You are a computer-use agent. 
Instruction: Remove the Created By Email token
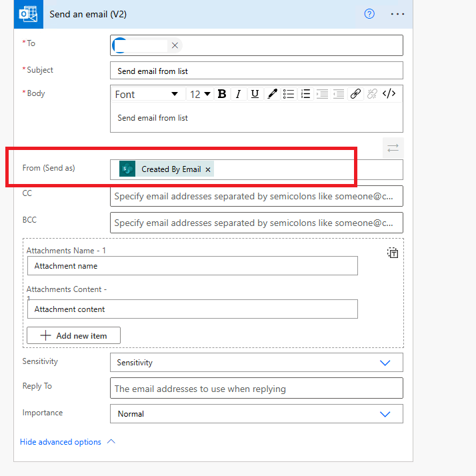pos(208,170)
